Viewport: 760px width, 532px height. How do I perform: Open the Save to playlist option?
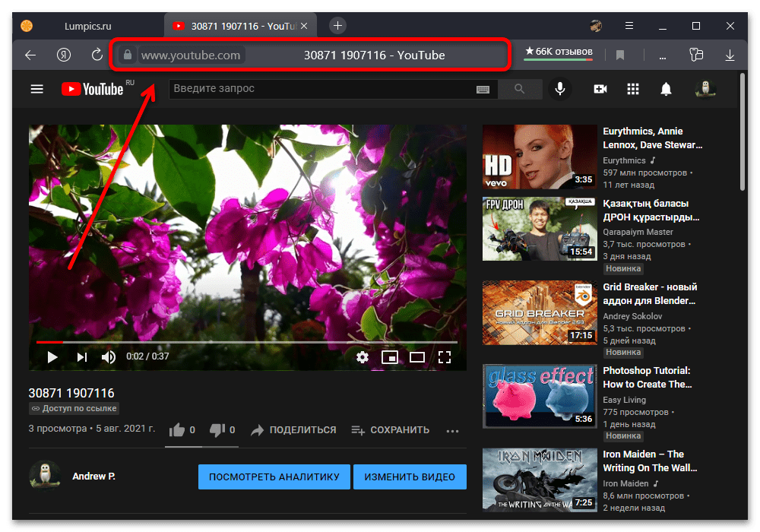390,430
